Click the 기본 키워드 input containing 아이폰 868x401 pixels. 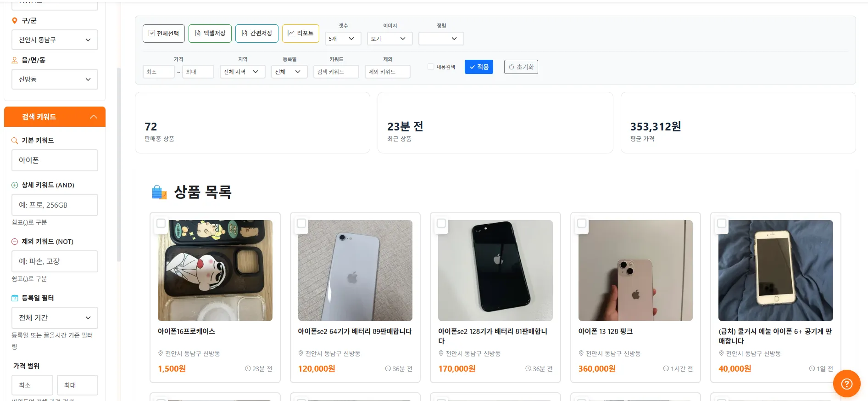pos(55,160)
